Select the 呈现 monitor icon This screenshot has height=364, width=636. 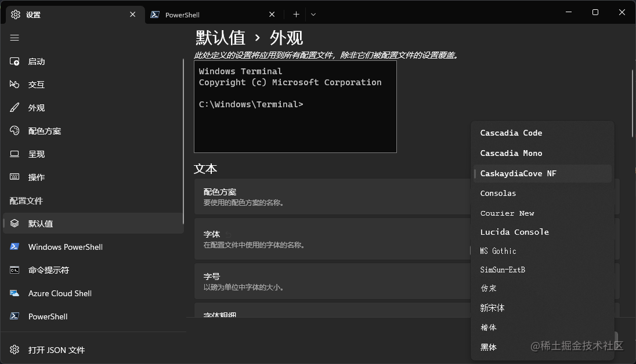pyautogui.click(x=15, y=154)
